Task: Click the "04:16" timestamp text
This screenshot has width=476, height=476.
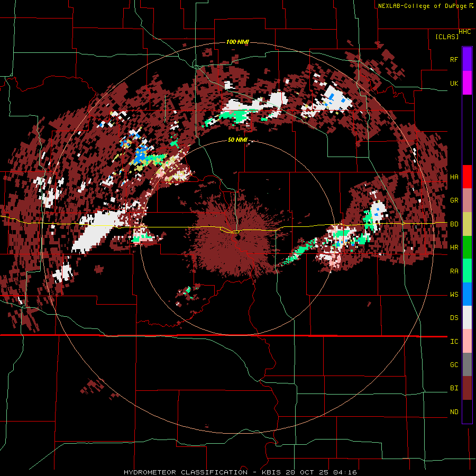Action: click(x=345, y=472)
